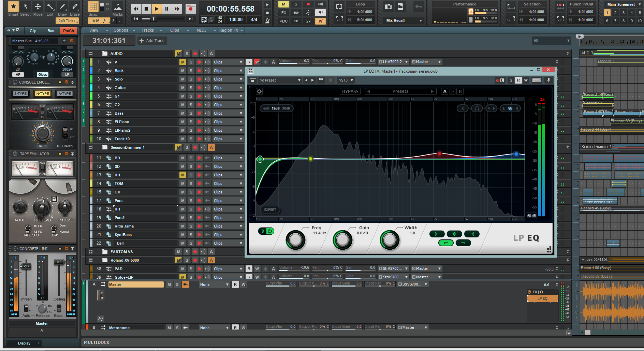Select the Smart tool
Viewport: 644px width, 351px height.
point(13,6)
